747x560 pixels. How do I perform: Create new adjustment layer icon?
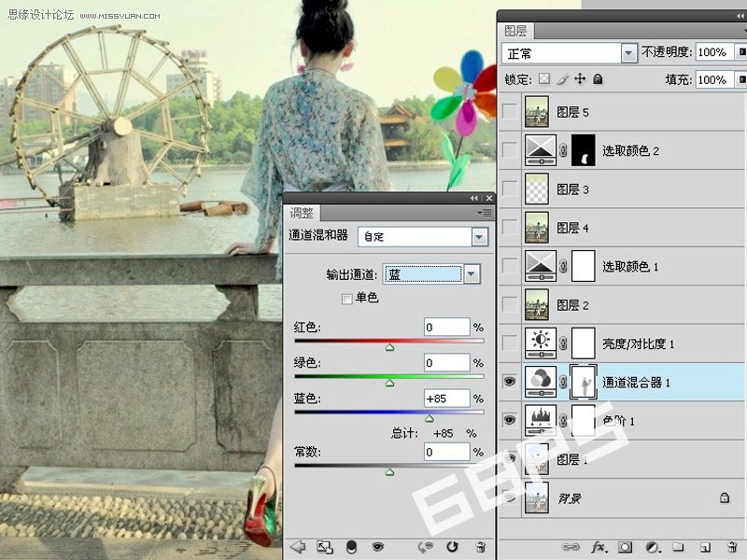click(652, 547)
